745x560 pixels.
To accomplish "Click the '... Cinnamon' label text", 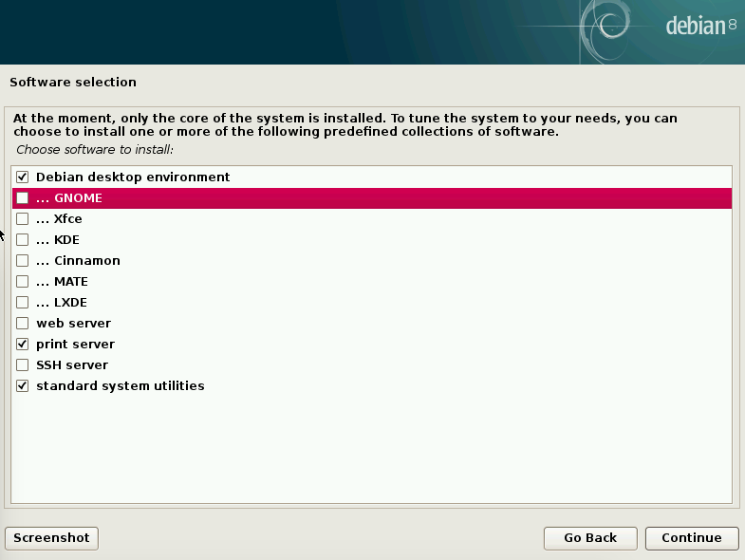I will click(78, 261).
